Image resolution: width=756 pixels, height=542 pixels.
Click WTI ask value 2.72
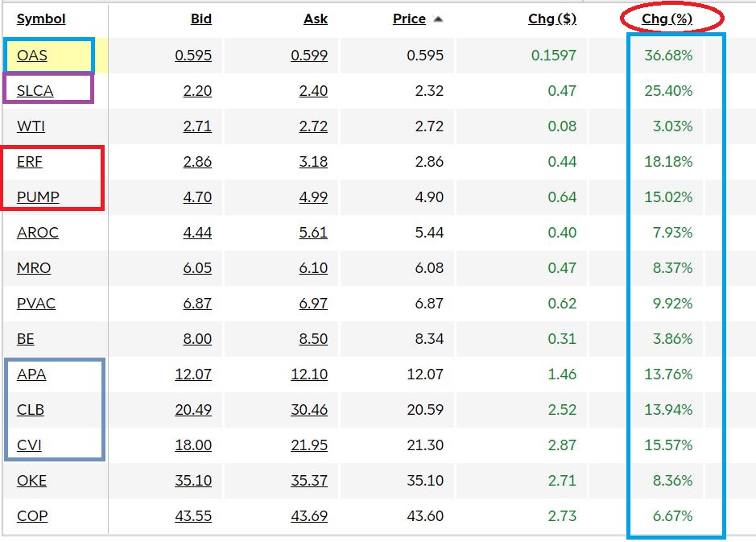(x=313, y=126)
